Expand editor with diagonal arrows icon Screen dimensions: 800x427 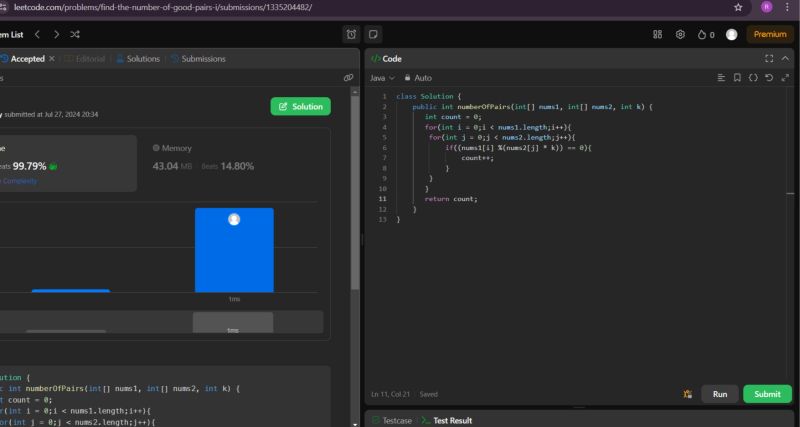(x=785, y=78)
